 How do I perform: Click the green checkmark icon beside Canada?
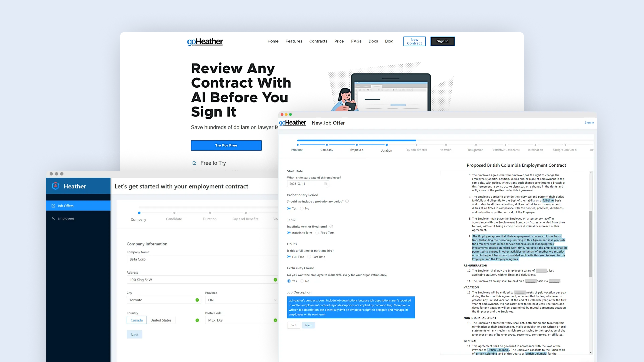click(196, 320)
